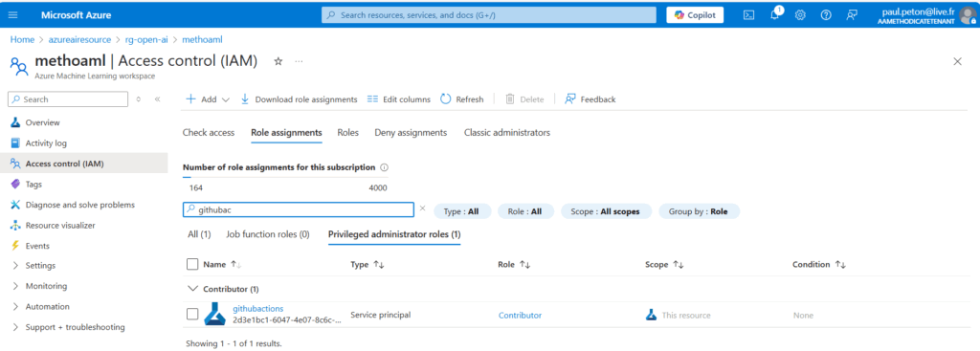Focus the global search resources bar
This screenshot has width=980, height=351.
[x=489, y=15]
